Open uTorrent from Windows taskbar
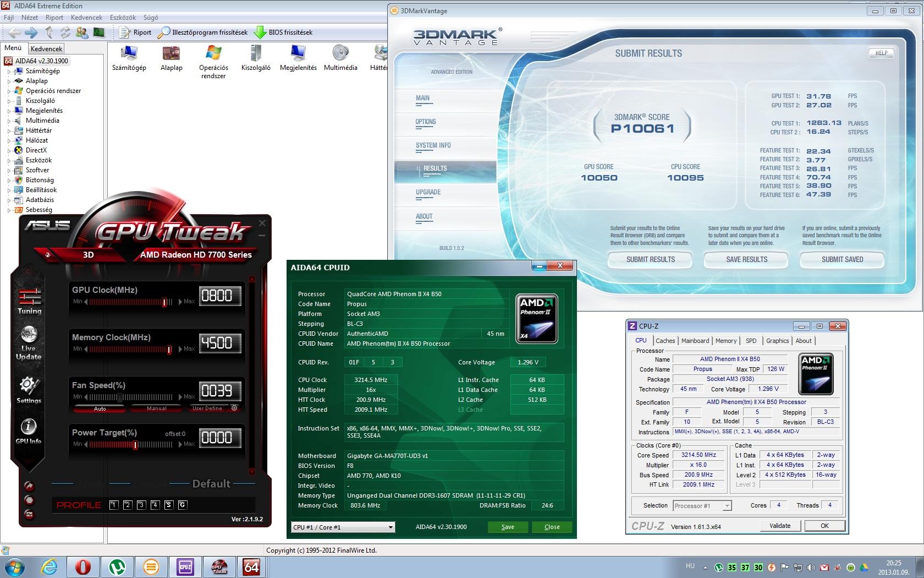The height and width of the screenshot is (578, 924). (x=117, y=566)
